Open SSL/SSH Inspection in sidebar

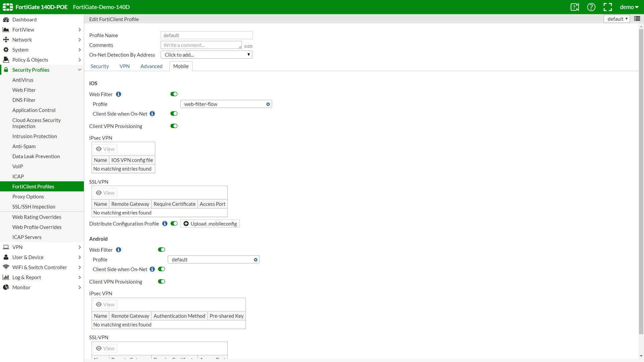34,206
